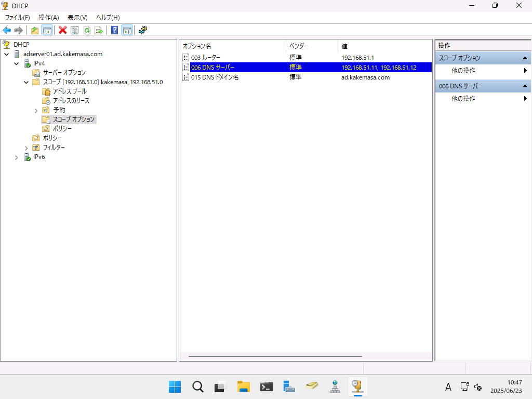The height and width of the screenshot is (399, 532).
Task: Open Server Manager from the taskbar
Action: 289,387
